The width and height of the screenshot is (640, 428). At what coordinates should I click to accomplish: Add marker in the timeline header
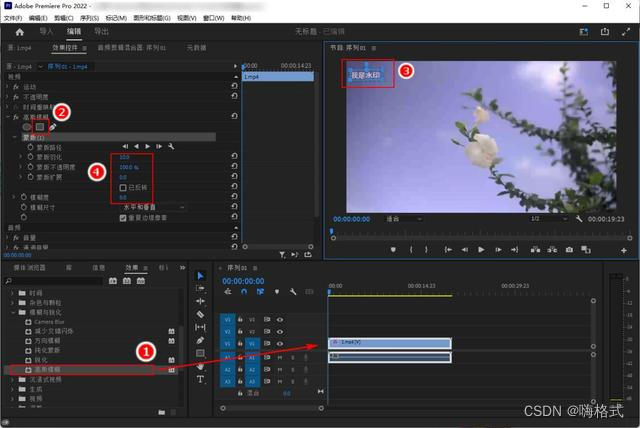[277, 292]
